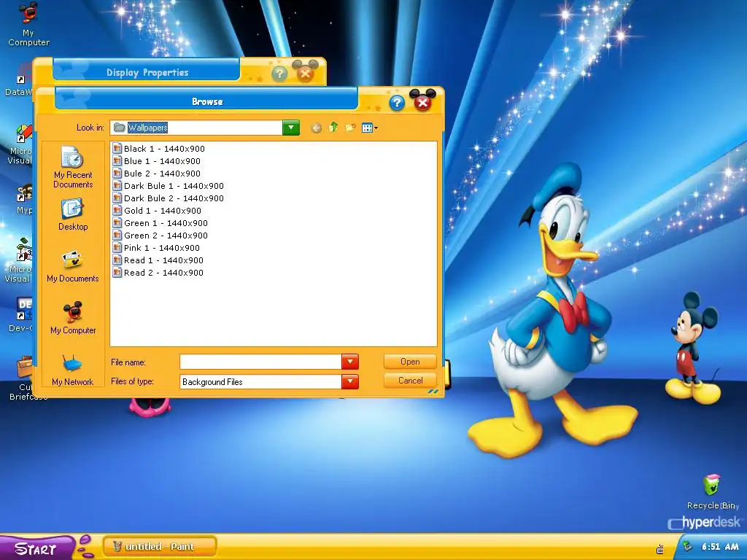Screen dimensions: 747x560
Task: Click the Browse dialog help question button
Action: coord(397,103)
